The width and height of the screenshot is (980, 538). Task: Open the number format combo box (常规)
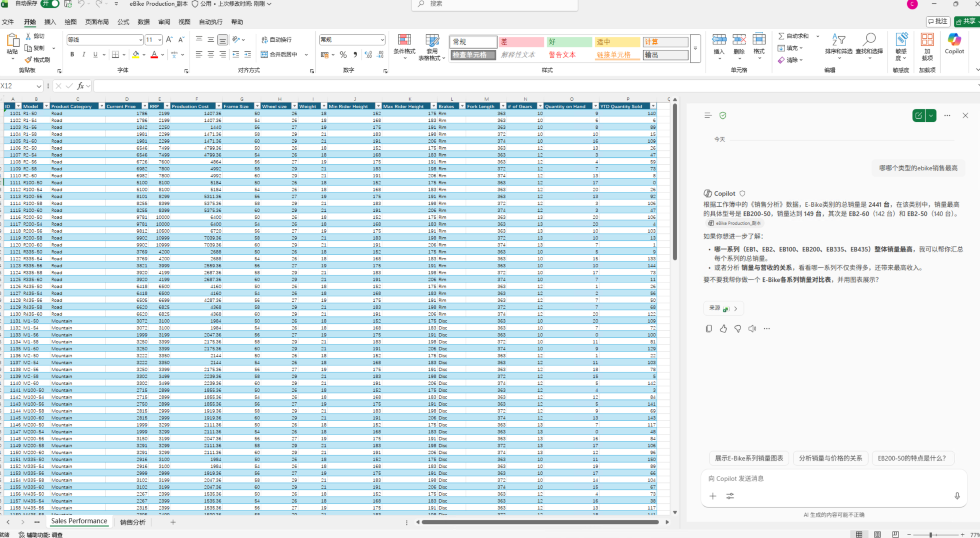click(x=352, y=39)
